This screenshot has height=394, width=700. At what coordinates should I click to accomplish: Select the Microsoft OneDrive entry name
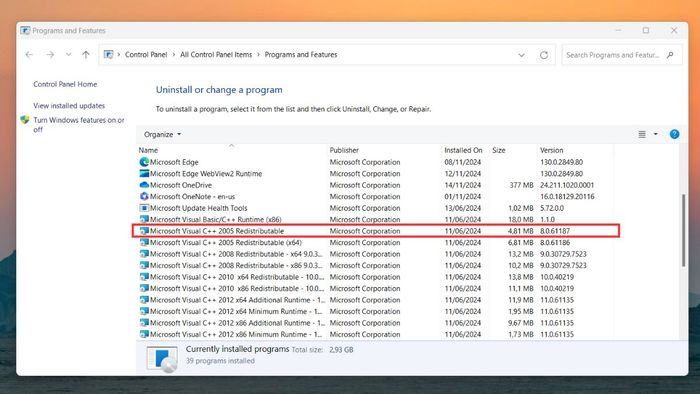[x=181, y=185]
